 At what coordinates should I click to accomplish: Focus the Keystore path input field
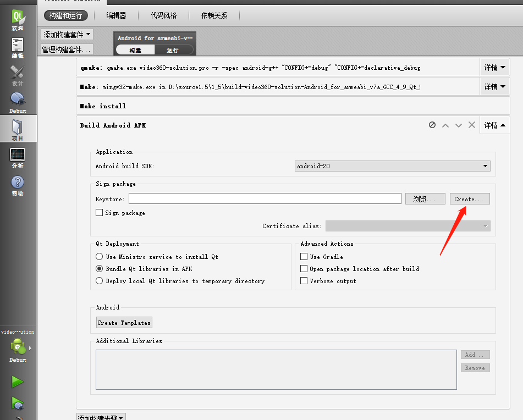[x=265, y=198]
